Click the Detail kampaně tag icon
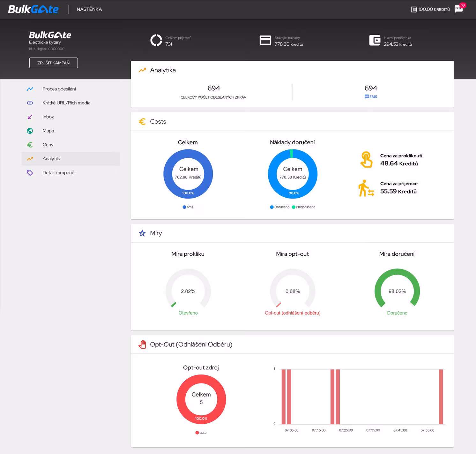Image resolution: width=476 pixels, height=454 pixels. (30, 173)
